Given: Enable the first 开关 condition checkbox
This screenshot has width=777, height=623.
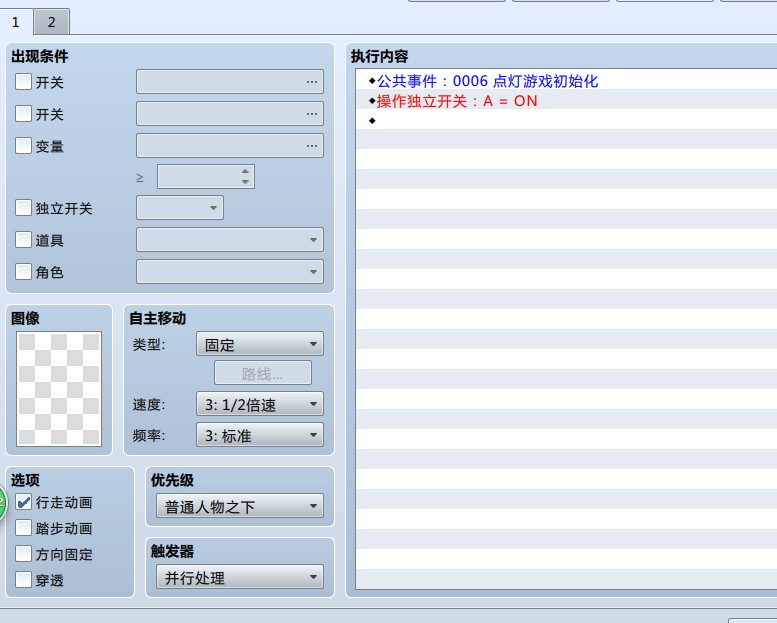Looking at the screenshot, I should 23,82.
